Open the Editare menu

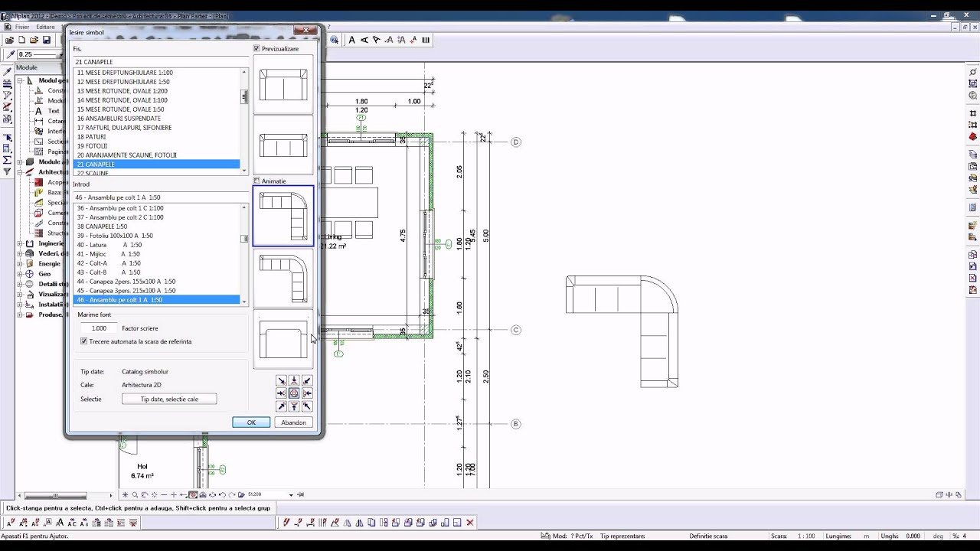click(45, 27)
